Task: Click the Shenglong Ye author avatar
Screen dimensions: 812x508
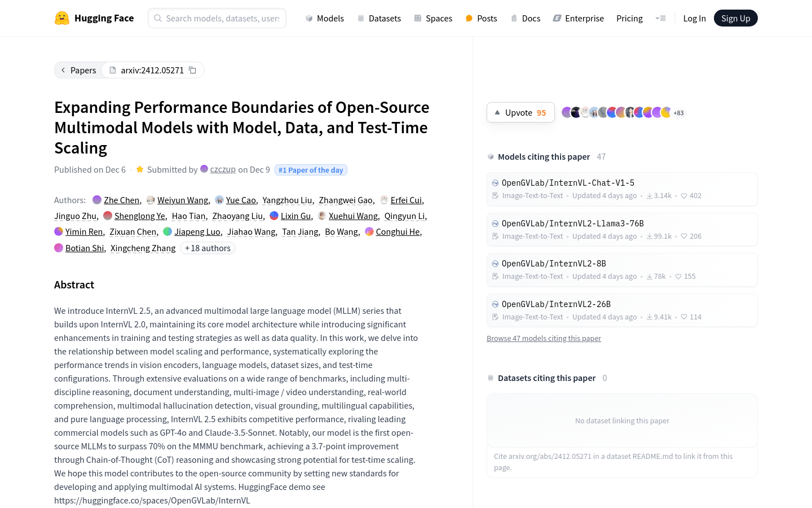Action: pyautogui.click(x=108, y=216)
